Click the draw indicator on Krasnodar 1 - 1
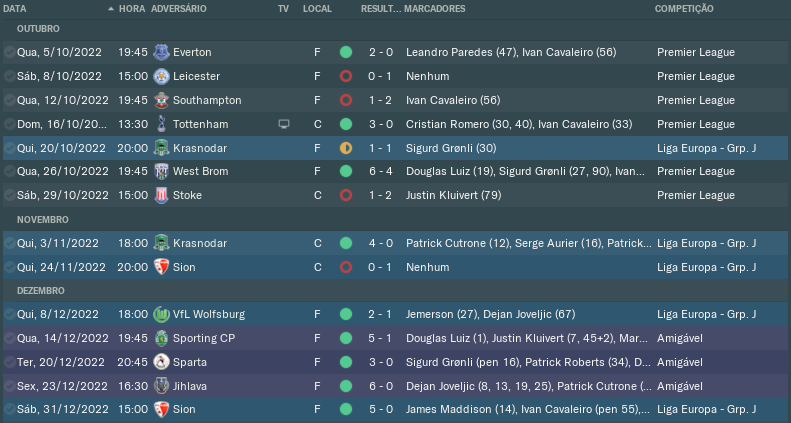This screenshot has height=423, width=791. [x=346, y=148]
